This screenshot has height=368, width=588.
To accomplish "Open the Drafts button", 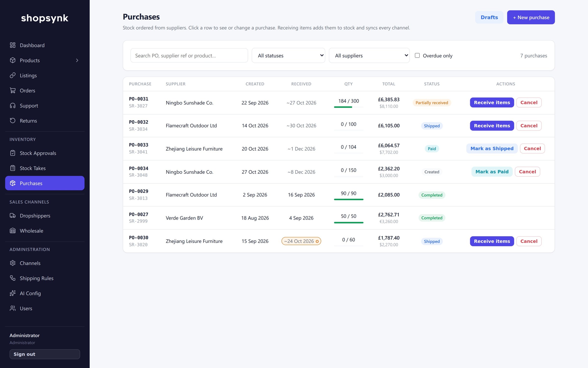I will (x=489, y=17).
